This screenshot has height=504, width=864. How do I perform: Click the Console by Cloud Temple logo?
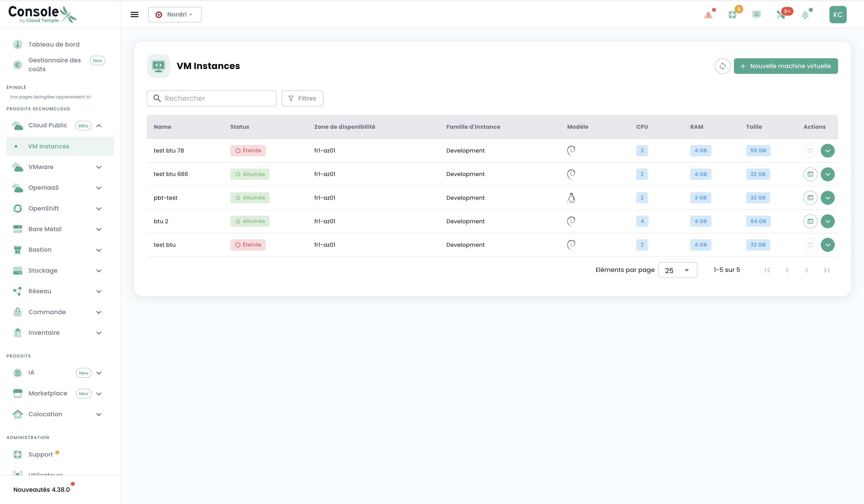tap(42, 14)
